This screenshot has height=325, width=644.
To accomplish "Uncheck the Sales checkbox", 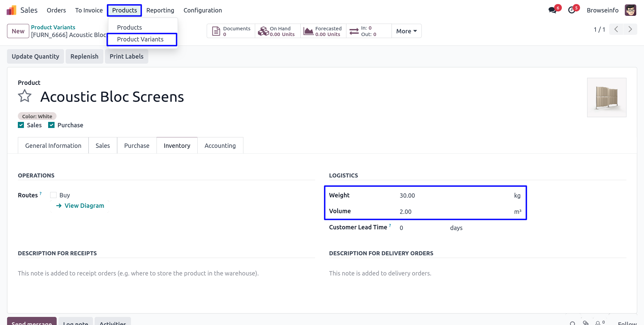I will [x=21, y=125].
